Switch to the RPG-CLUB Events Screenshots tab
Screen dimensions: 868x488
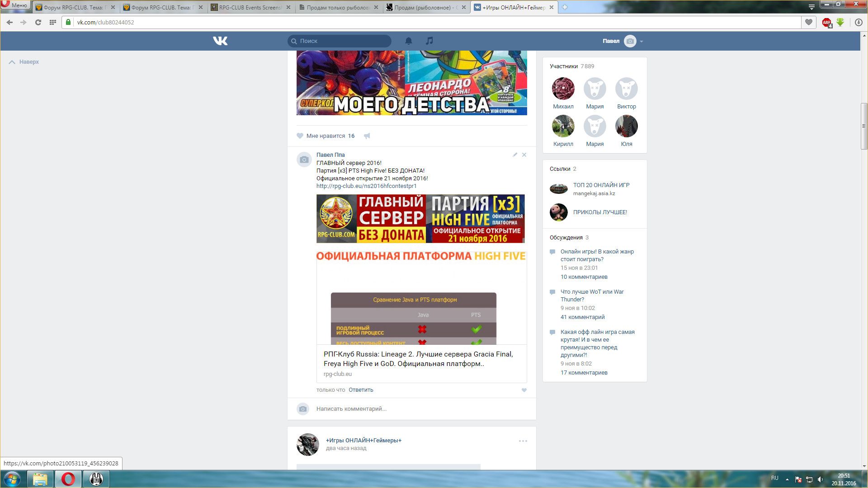pyautogui.click(x=250, y=7)
